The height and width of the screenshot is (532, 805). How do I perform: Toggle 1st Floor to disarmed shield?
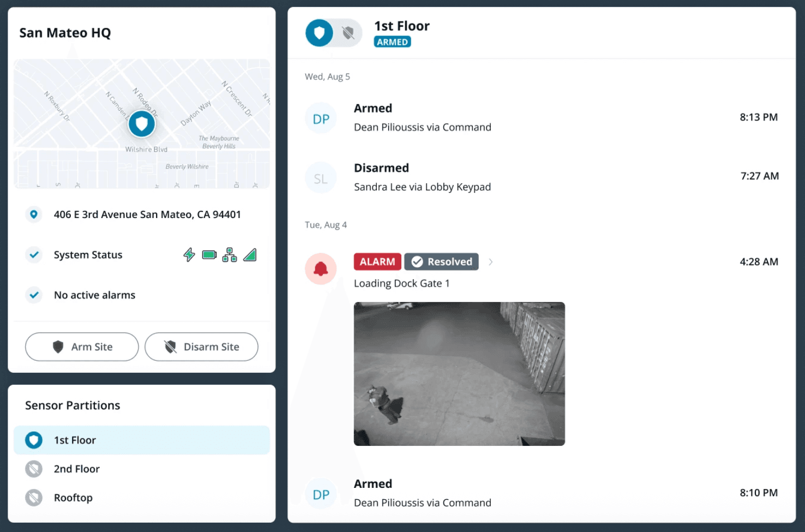(349, 33)
